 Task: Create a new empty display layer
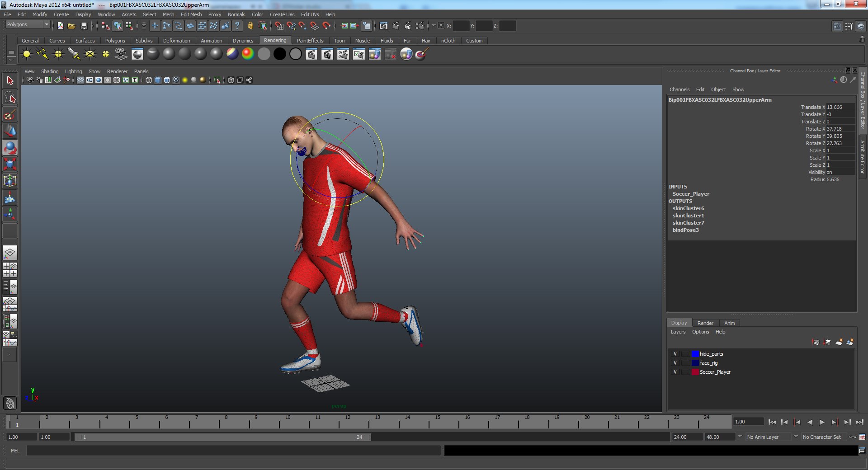[839, 342]
